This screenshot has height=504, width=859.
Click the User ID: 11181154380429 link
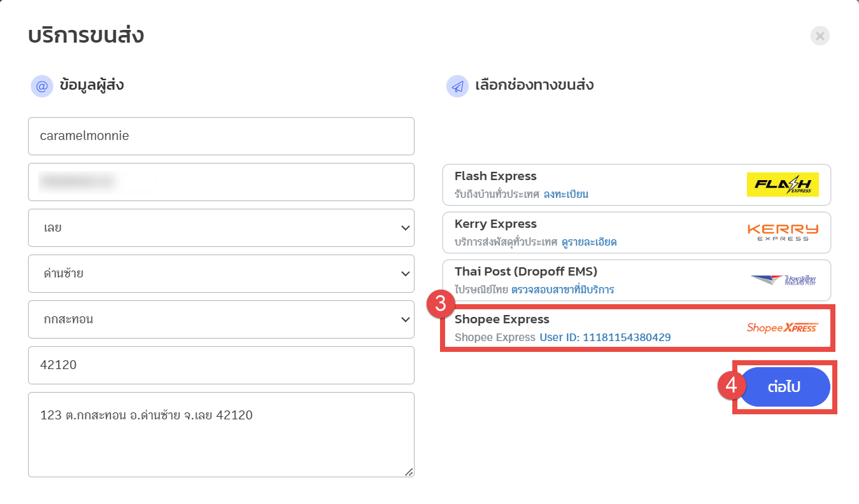click(605, 337)
